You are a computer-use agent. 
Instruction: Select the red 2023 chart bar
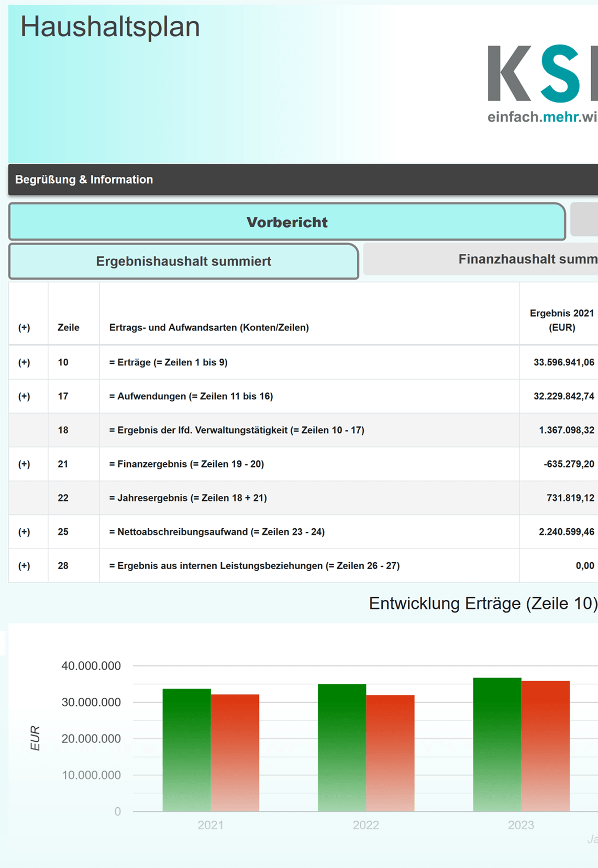tap(545, 746)
